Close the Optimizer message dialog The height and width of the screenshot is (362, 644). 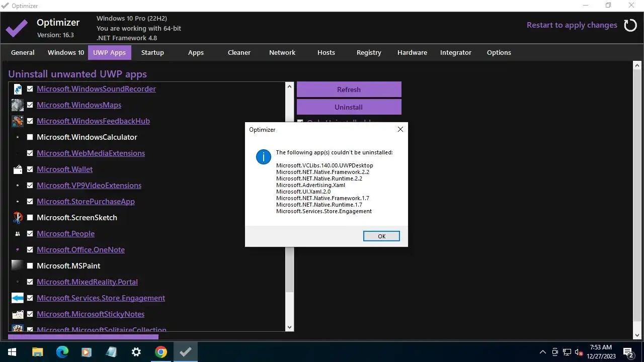coord(400,129)
